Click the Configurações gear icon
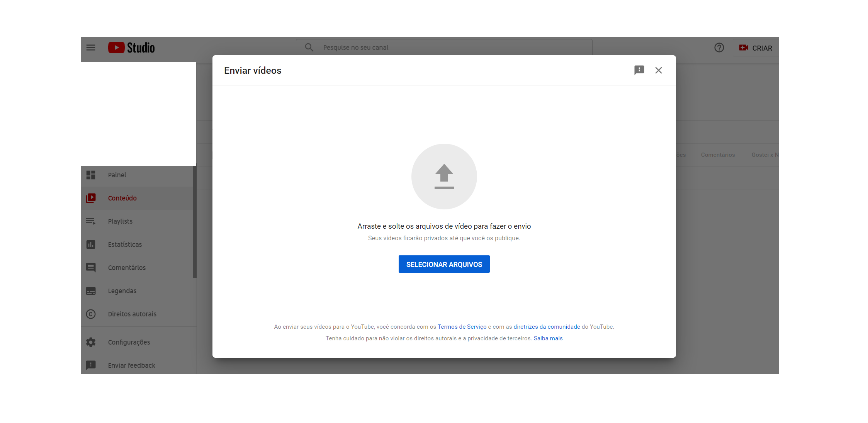This screenshot has width=868, height=423. (x=91, y=342)
